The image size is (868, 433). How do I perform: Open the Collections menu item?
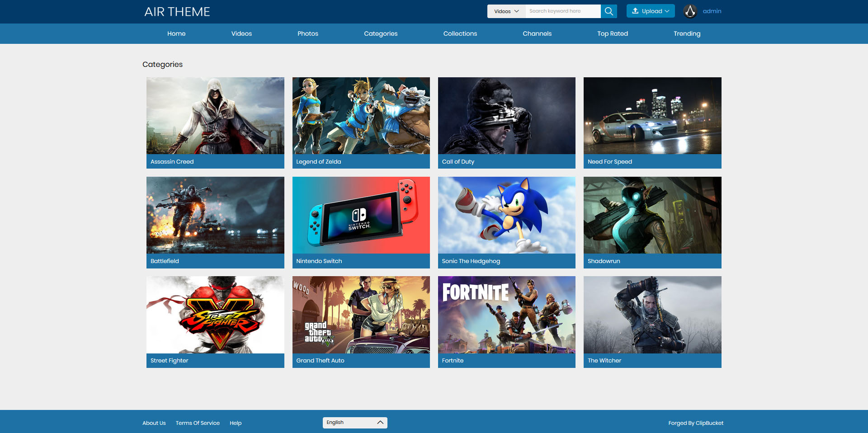click(460, 33)
